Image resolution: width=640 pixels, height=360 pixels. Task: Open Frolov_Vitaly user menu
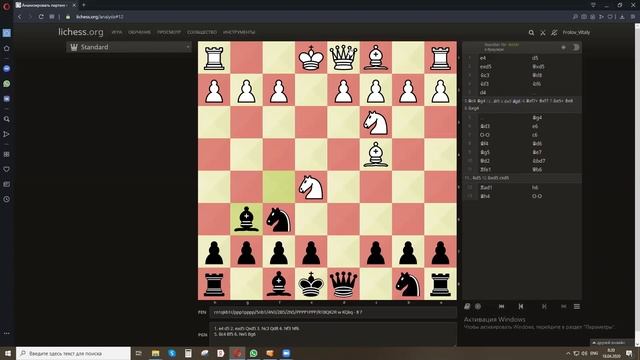[576, 32]
